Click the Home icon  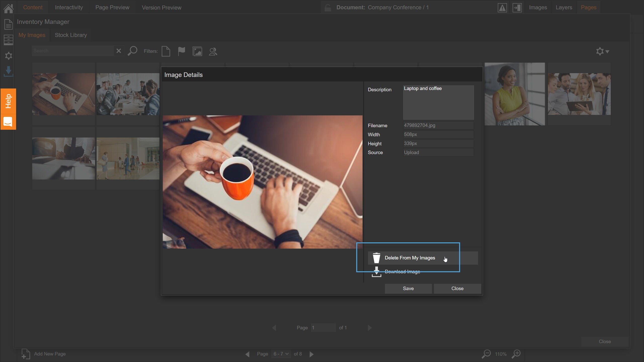click(x=8, y=8)
